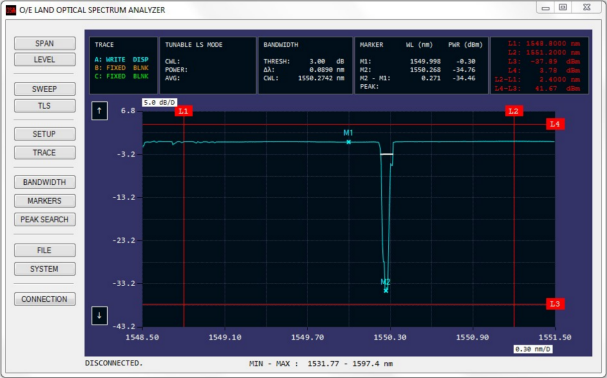
Task: Click the down arrow level button
Action: point(99,315)
